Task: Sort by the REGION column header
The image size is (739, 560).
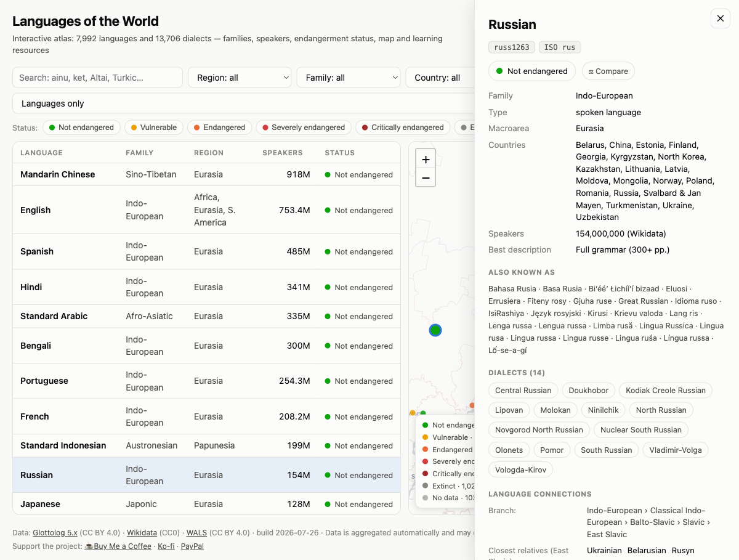Action: [208, 153]
